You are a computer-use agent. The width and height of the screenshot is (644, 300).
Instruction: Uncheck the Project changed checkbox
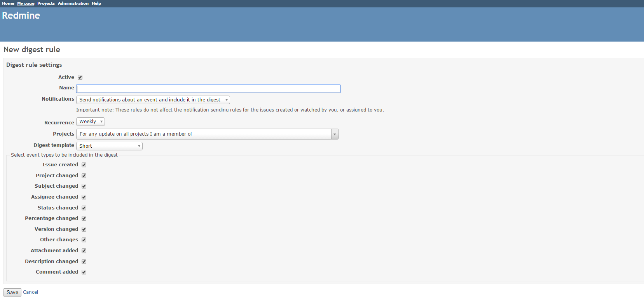84,176
